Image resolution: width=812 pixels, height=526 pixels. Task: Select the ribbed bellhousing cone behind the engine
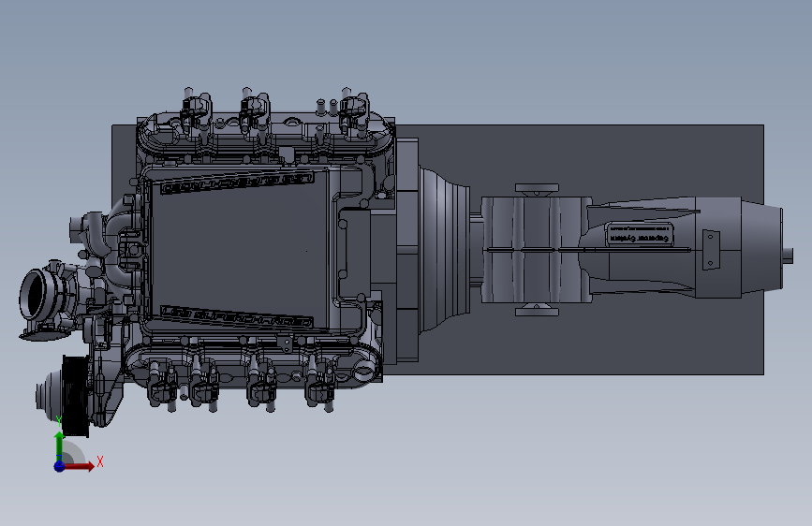click(x=444, y=250)
